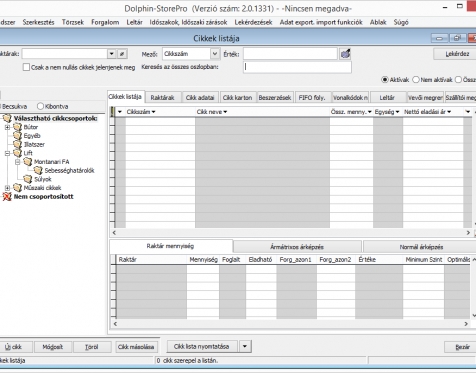Open the Cikk neve column filter arrow
Viewport: 476px width, 373px height.
pyautogui.click(x=225, y=112)
